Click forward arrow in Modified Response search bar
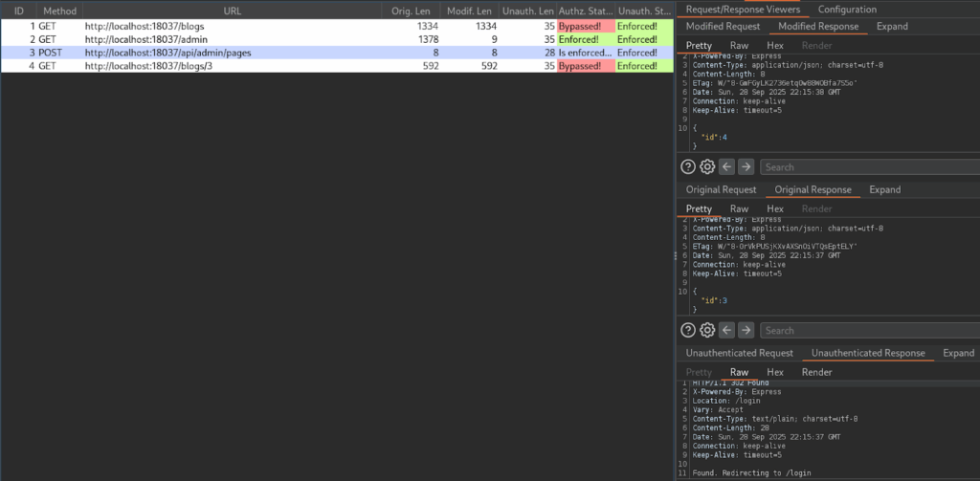 point(746,166)
